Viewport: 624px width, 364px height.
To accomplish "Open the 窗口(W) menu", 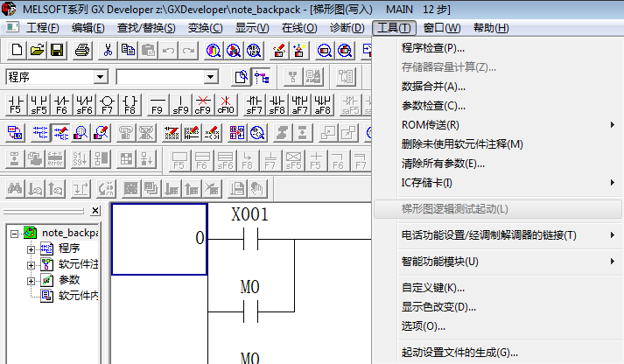I will coord(442,28).
